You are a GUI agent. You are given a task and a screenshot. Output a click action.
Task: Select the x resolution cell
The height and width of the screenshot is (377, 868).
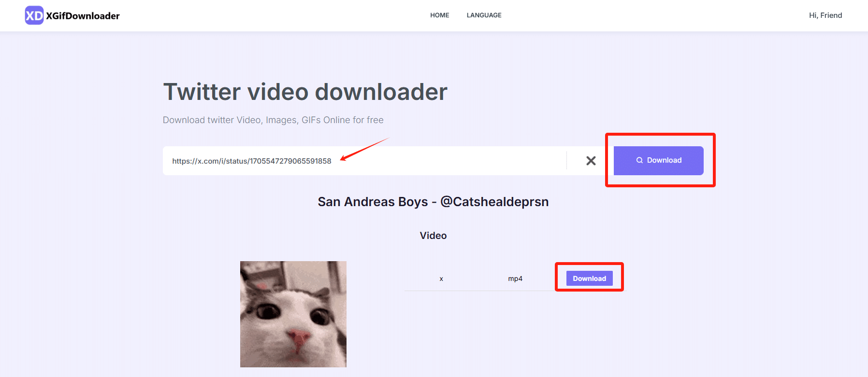pyautogui.click(x=441, y=279)
